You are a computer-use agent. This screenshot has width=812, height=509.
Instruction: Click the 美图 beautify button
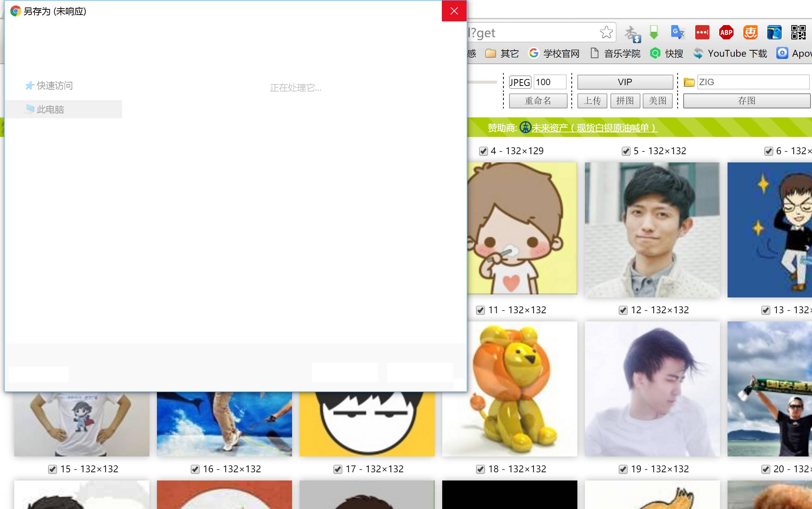(x=658, y=101)
